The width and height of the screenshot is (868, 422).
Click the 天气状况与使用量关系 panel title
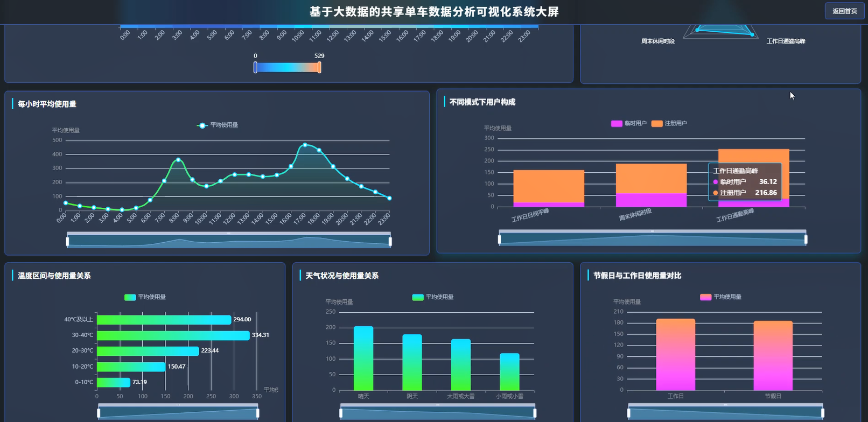[342, 276]
